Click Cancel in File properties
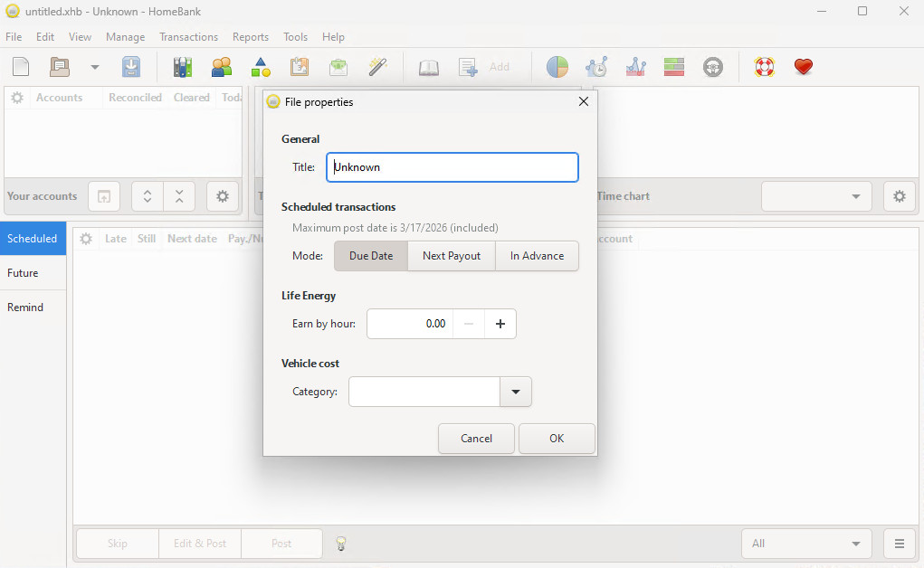 click(476, 439)
